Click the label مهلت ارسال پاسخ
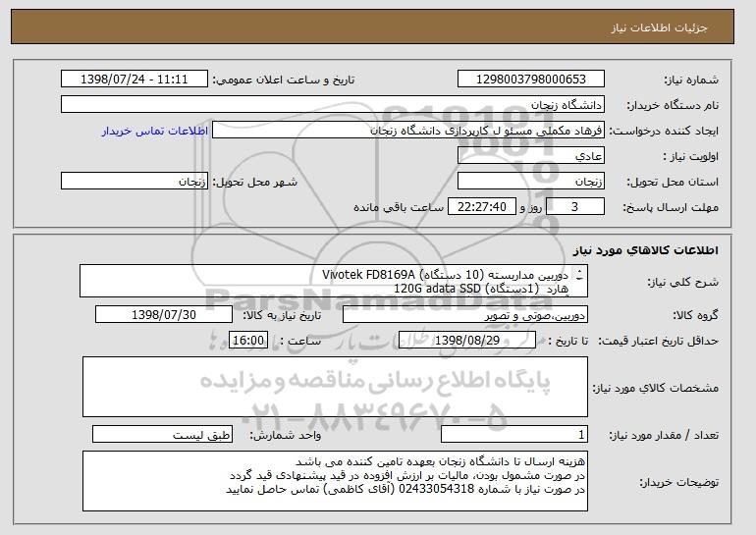Viewport: 756px width, 535px height. tap(671, 207)
